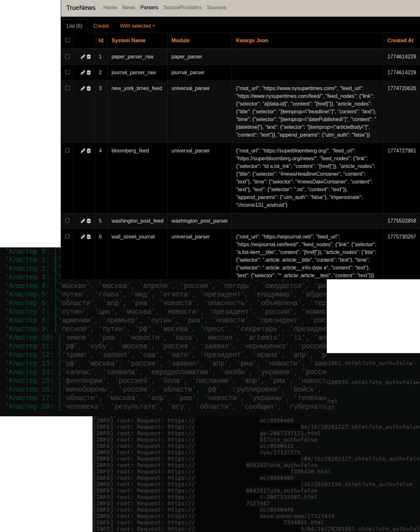
Task: Select the List (6) tab
Action: coord(74,26)
